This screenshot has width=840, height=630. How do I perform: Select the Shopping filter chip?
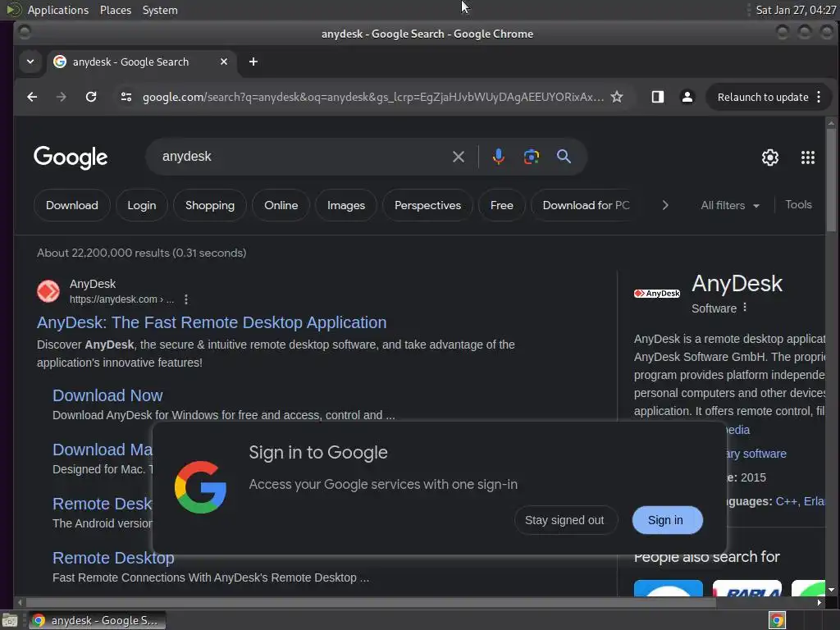click(x=209, y=205)
